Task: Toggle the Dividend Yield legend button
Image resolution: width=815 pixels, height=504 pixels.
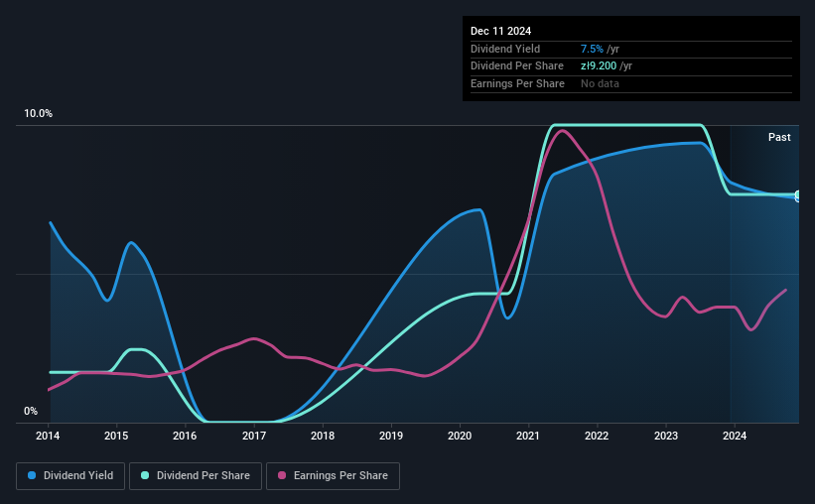Action: (x=70, y=476)
